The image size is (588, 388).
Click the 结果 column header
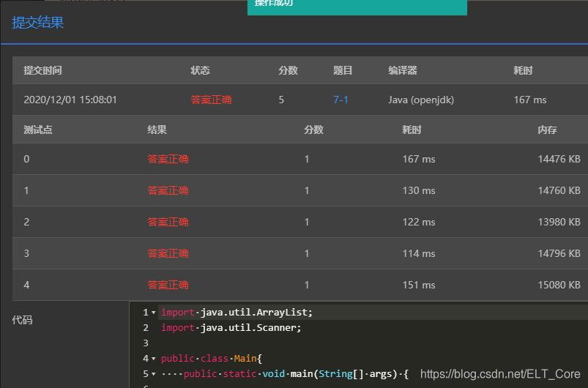pos(157,130)
